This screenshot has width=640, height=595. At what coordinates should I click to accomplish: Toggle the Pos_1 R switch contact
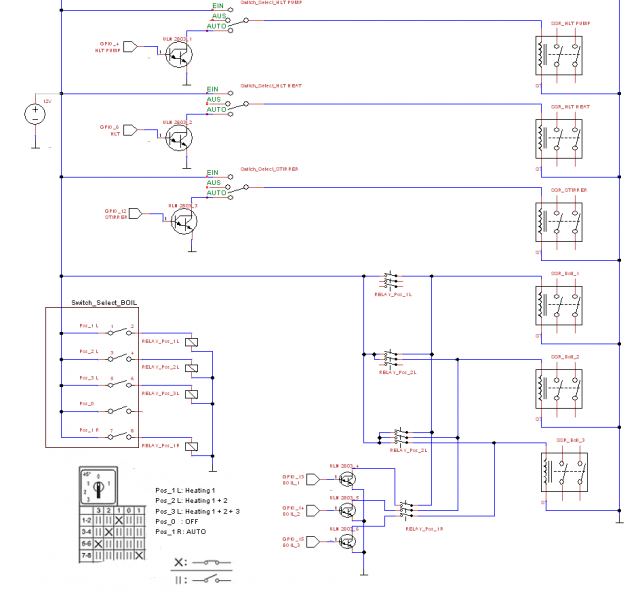(120, 437)
